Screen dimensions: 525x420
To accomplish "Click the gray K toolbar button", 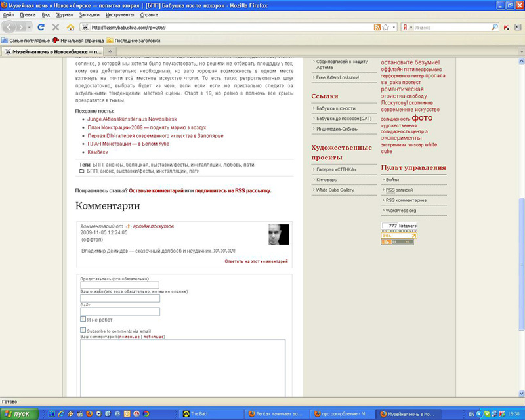I will pyautogui.click(x=518, y=27).
